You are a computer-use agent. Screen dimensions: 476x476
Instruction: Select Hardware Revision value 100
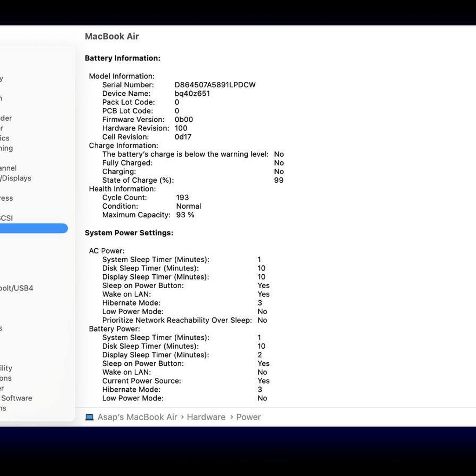click(x=181, y=128)
